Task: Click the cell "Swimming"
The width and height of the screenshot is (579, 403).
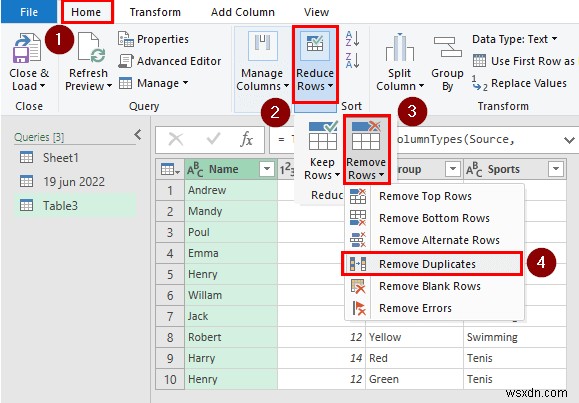Action: [515, 337]
